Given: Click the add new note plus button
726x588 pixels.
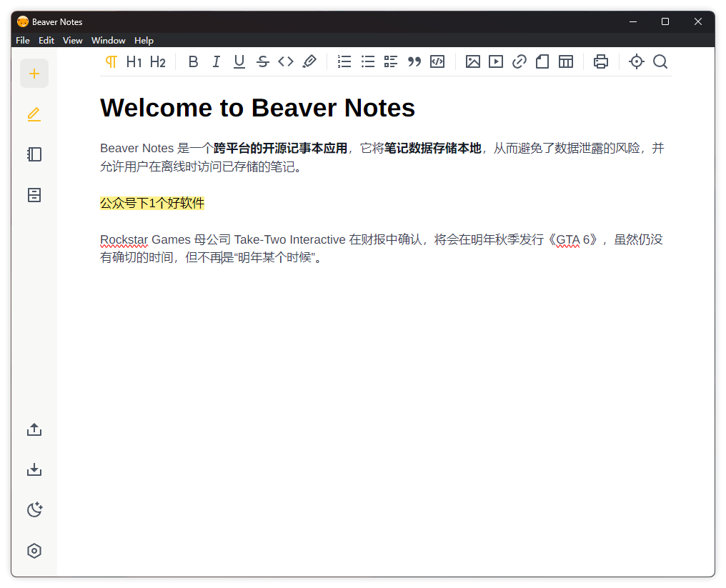Looking at the screenshot, I should (x=34, y=74).
